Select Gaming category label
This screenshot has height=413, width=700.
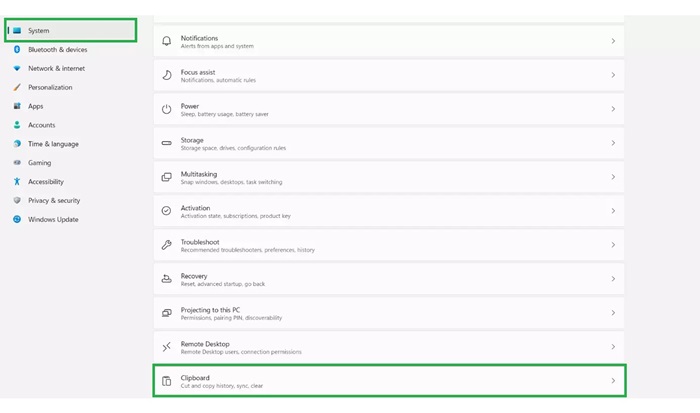point(39,163)
